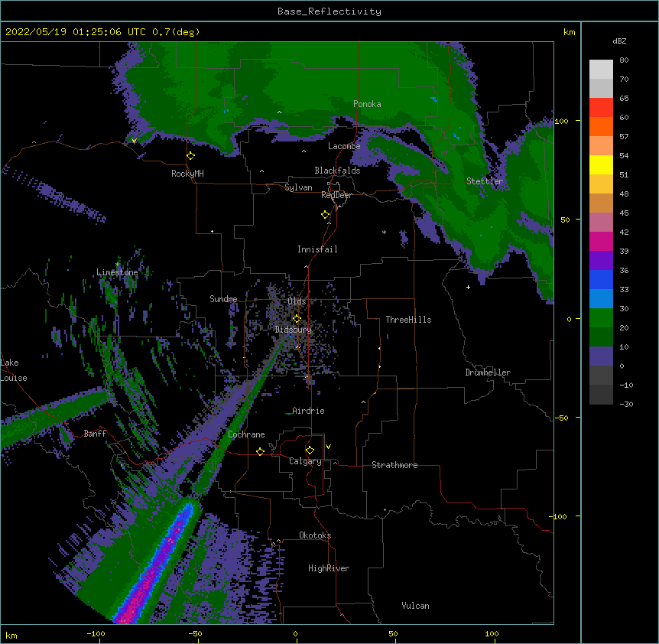Click the Olds town label
659x644 pixels.
(297, 301)
